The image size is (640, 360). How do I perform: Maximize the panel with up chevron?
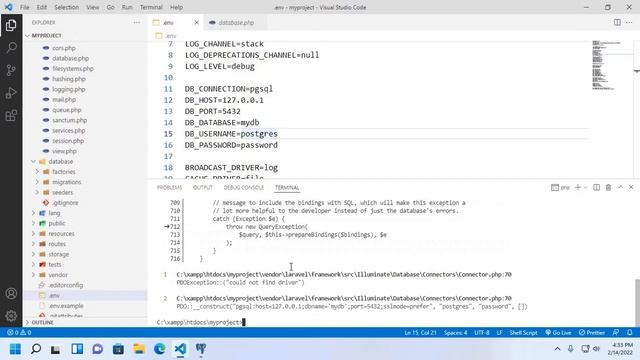coord(620,187)
